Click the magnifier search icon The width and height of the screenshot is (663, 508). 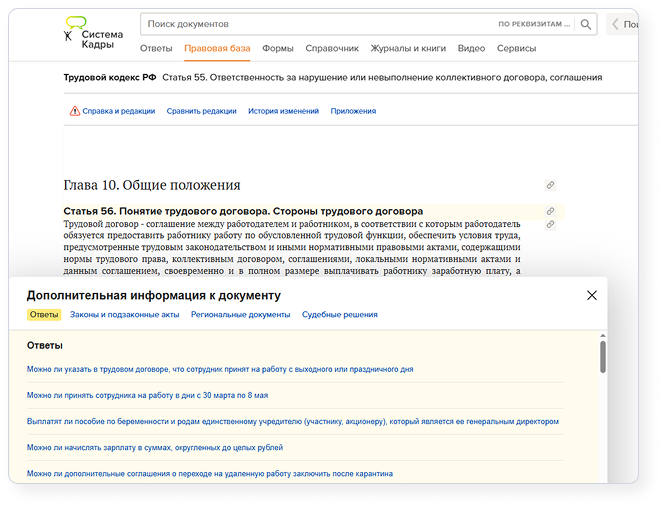pyautogui.click(x=586, y=24)
